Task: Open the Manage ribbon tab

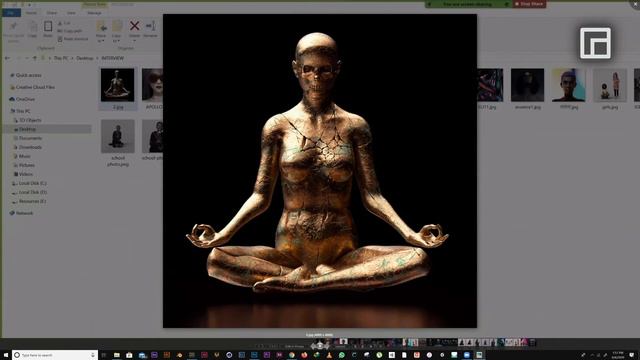Action: (94, 13)
